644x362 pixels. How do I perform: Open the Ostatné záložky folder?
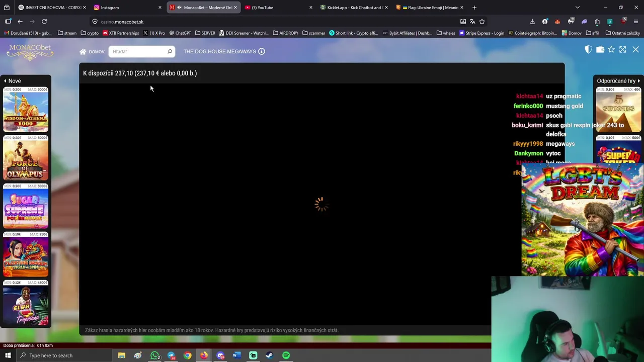pos(623,33)
